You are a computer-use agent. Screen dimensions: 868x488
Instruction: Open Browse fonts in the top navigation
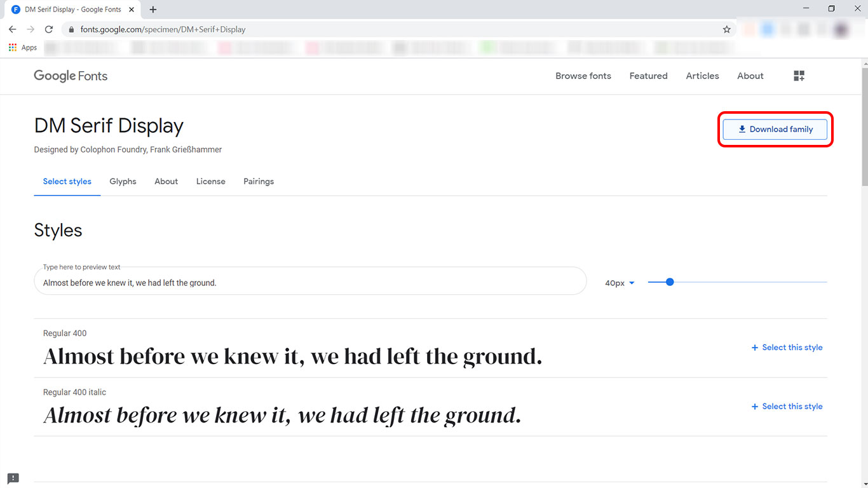coord(583,76)
